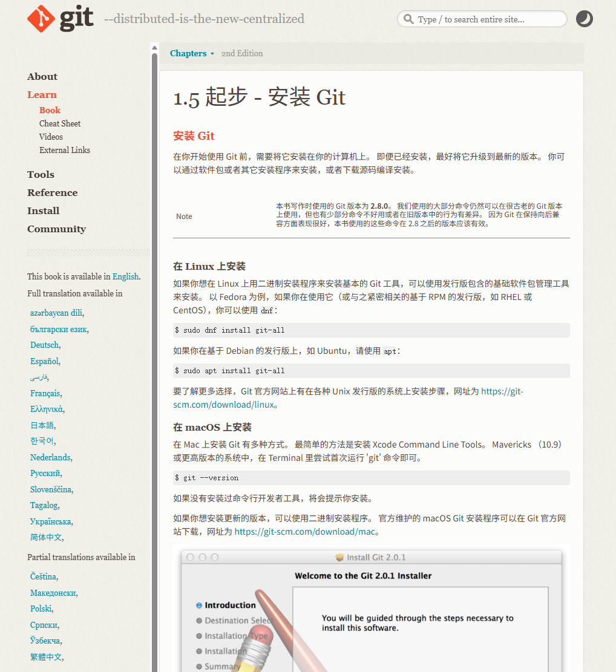Open the Ўзбекча partial translation

coord(45,641)
